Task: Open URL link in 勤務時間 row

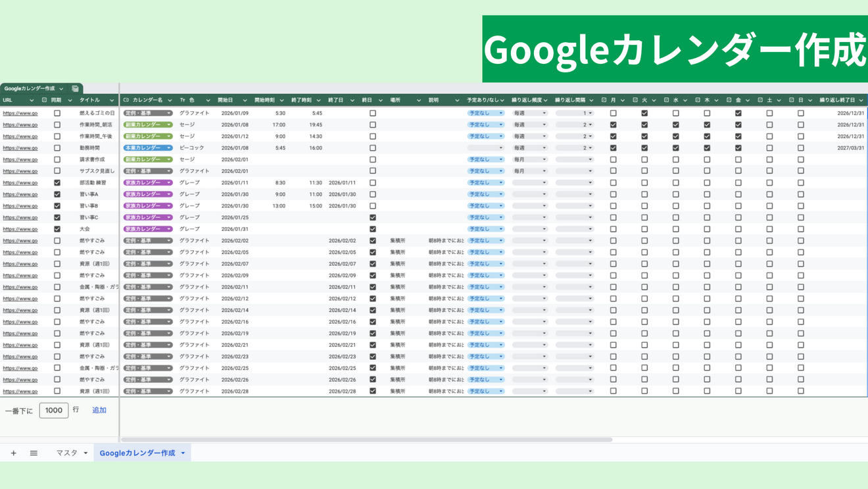Action: 20,148
